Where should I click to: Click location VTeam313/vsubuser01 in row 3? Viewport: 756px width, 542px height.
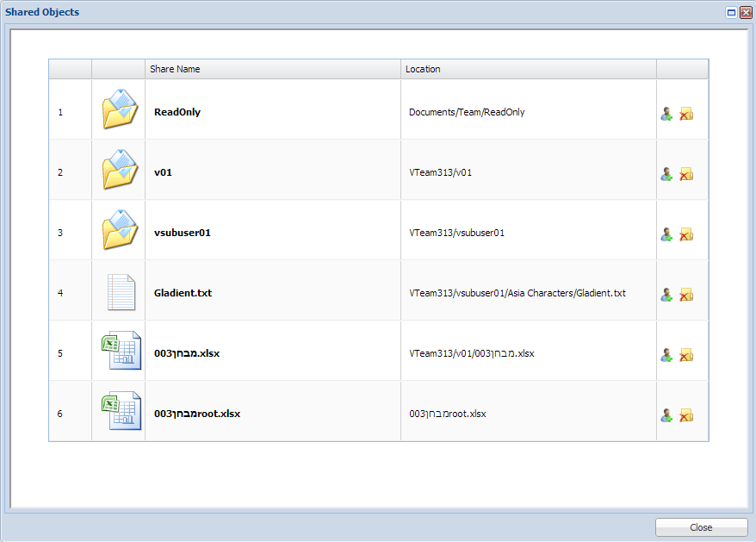(x=456, y=233)
